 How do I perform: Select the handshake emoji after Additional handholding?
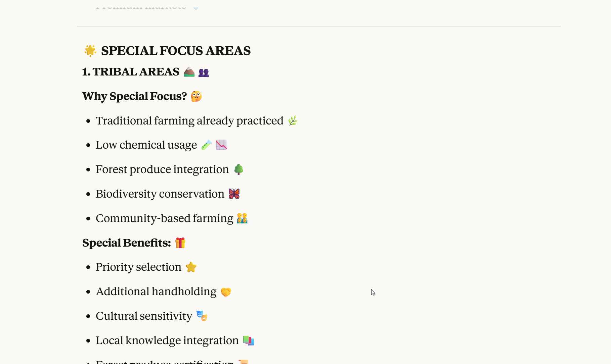226,292
